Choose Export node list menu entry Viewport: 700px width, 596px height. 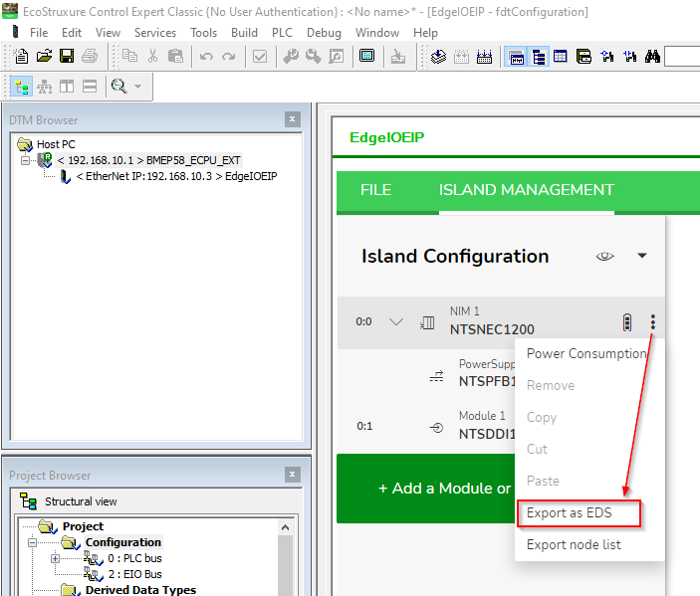click(x=574, y=544)
